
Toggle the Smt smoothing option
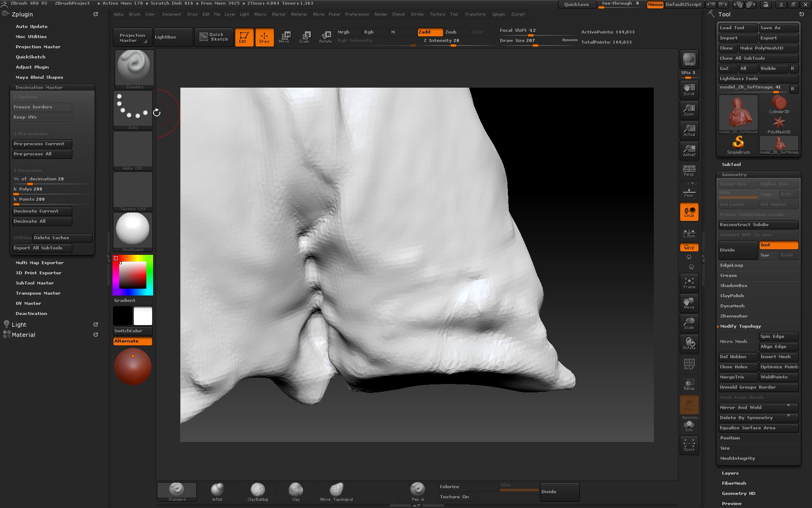point(779,245)
